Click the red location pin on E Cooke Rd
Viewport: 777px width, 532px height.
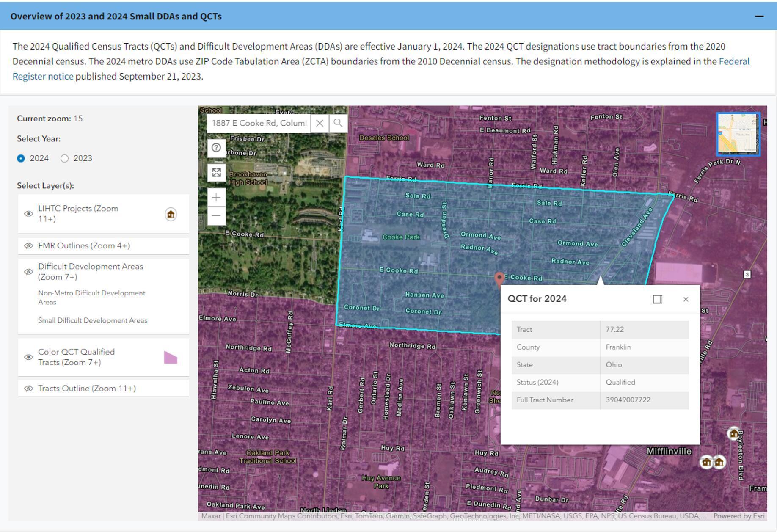click(499, 278)
